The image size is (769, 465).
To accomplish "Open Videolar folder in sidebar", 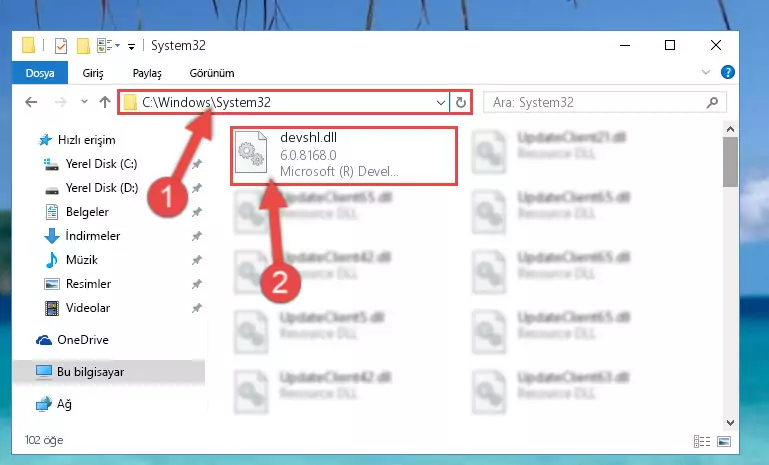I will 77,308.
